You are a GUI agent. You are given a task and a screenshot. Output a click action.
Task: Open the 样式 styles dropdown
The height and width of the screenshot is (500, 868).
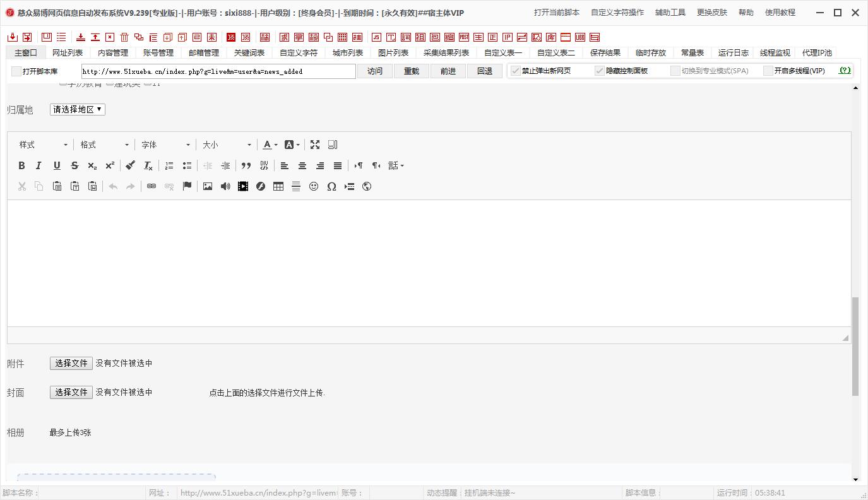click(43, 145)
